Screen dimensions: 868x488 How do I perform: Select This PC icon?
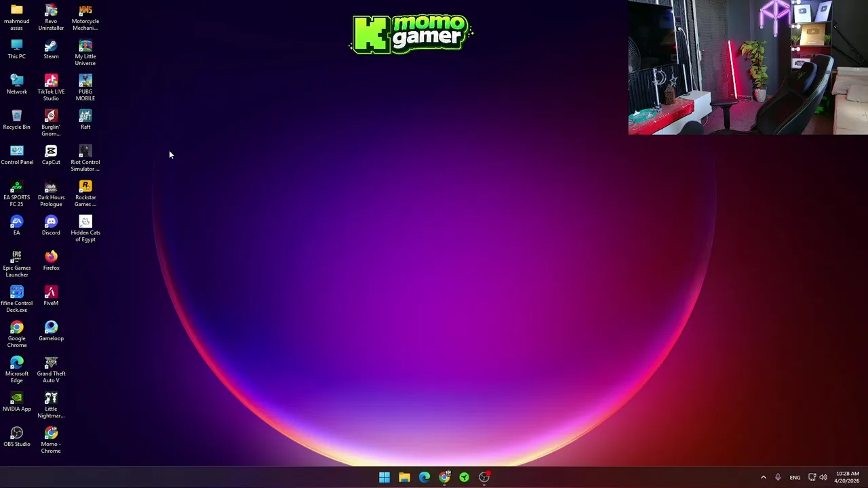(x=16, y=49)
